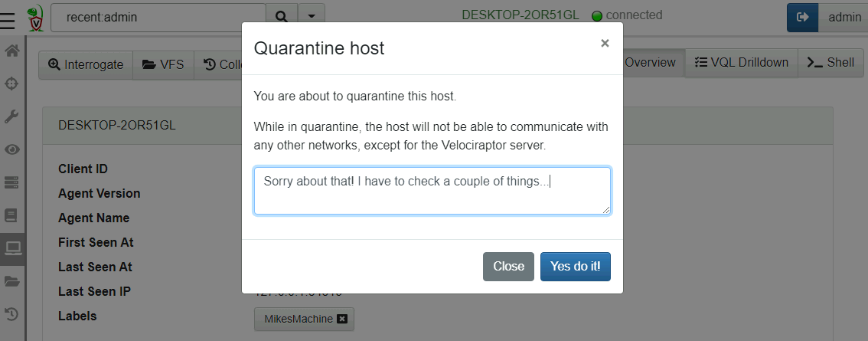Click the Labels field label
The height and width of the screenshot is (341, 868).
coord(77,316)
